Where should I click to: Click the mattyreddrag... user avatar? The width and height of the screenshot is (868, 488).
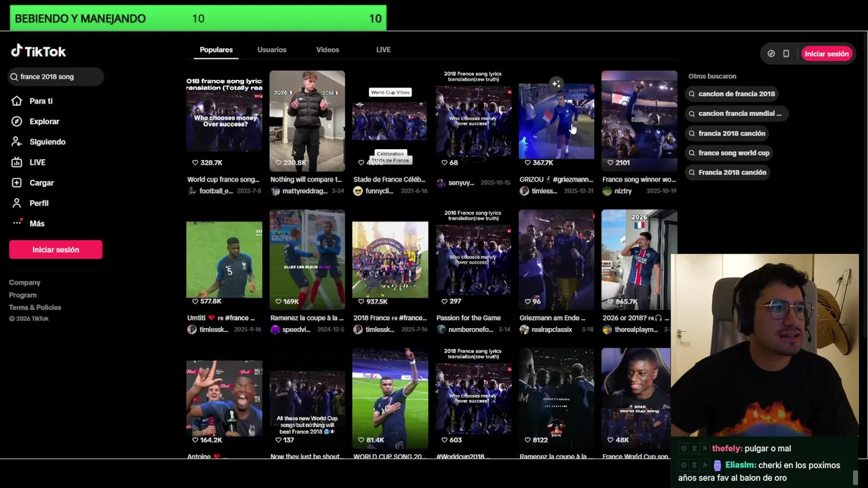tap(275, 191)
